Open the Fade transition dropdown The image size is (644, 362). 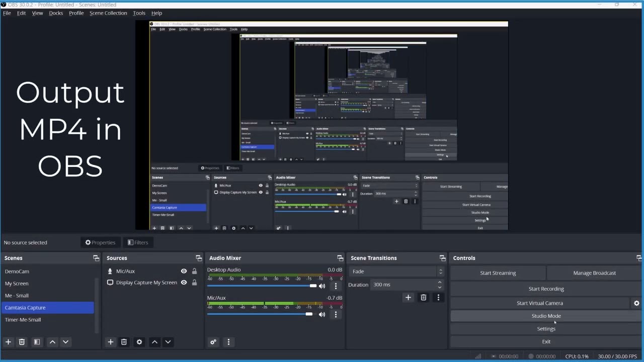click(x=397, y=271)
